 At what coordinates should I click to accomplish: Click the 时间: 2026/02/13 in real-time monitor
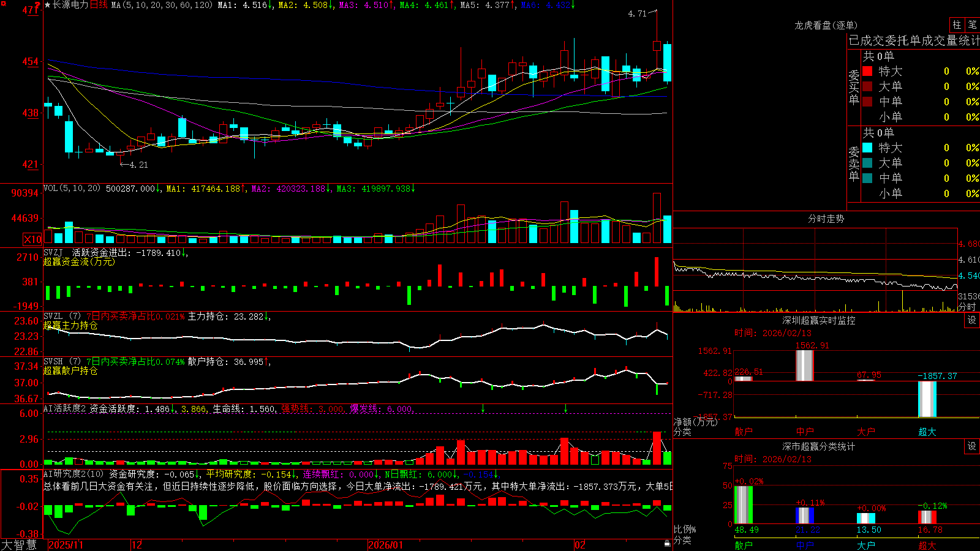773,333
